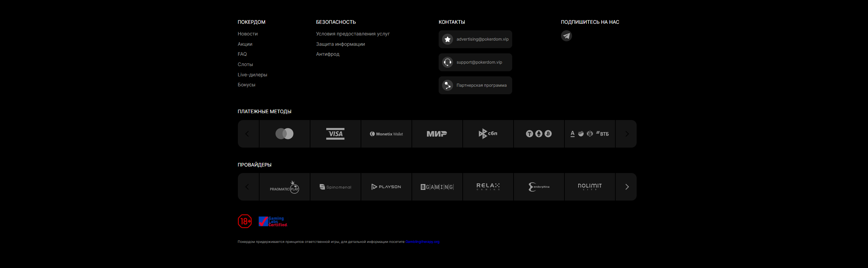Show next providers with right arrow

click(626, 187)
